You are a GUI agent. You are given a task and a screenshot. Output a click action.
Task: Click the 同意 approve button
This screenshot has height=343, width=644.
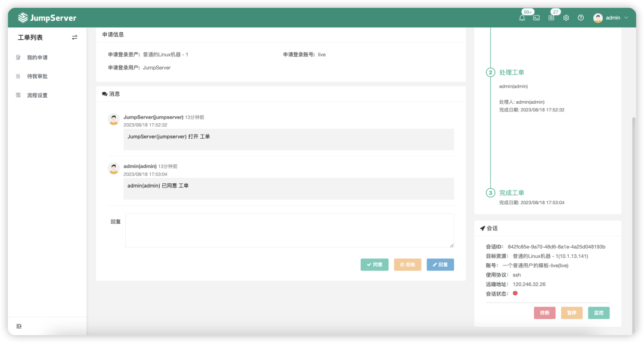pyautogui.click(x=374, y=264)
